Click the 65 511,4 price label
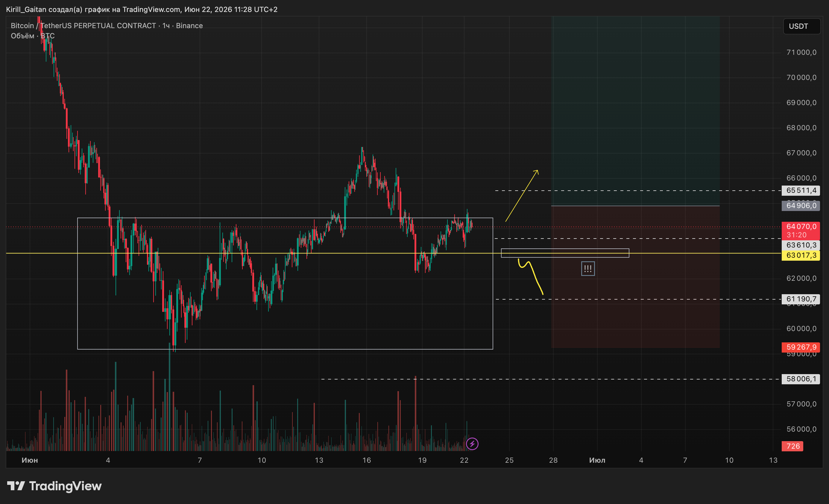 801,190
